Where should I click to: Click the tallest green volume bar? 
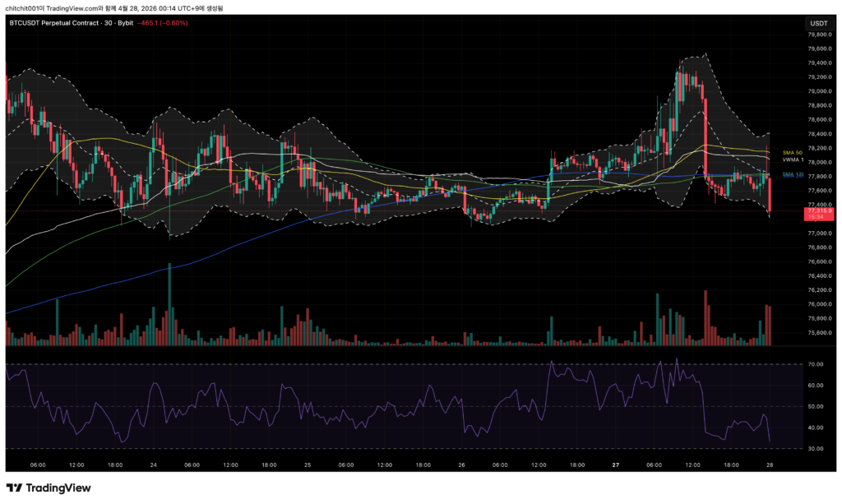(169, 304)
